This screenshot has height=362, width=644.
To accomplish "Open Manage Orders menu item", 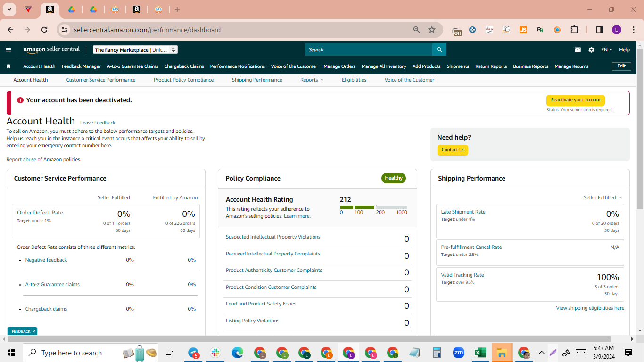I will coord(339,66).
